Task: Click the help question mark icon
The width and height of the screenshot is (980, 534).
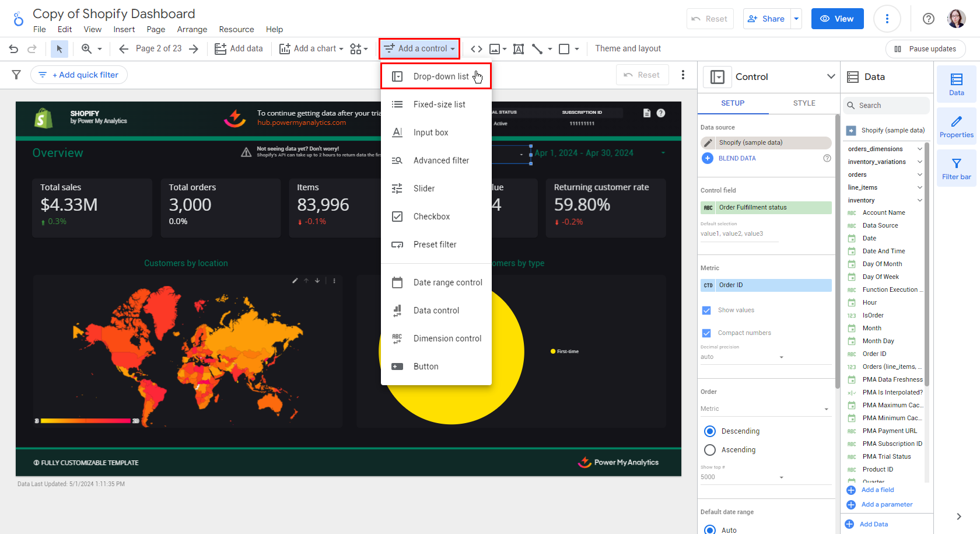Action: pos(928,19)
